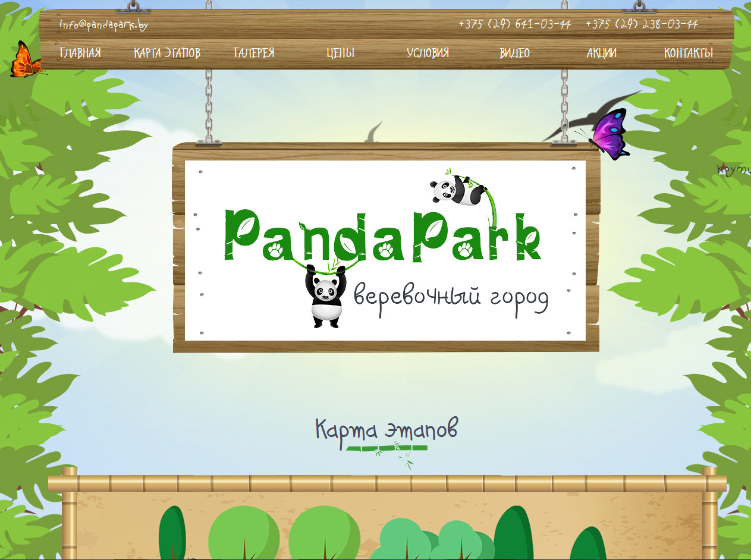This screenshot has width=751, height=560.
Task: Go to the КОНТАКТЫ page
Action: pyautogui.click(x=689, y=53)
